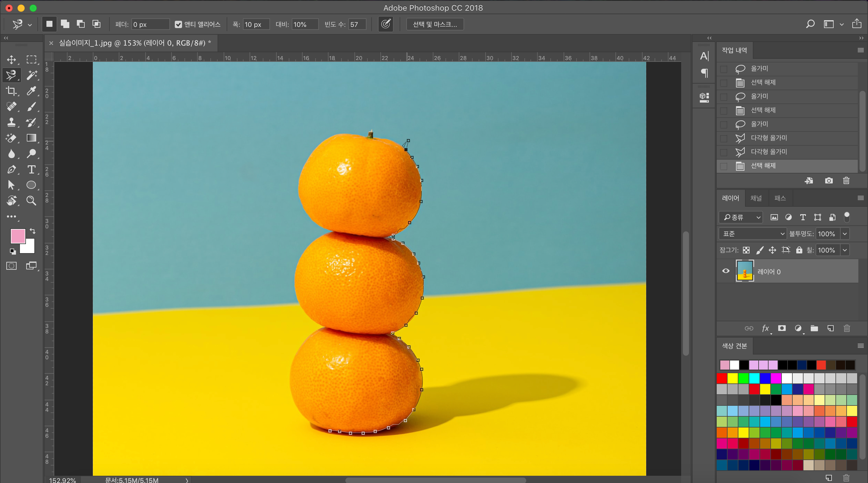Viewport: 868px width, 483px height.
Task: Expand the 불투명도 opacity dropdown arrow
Action: pyautogui.click(x=845, y=234)
